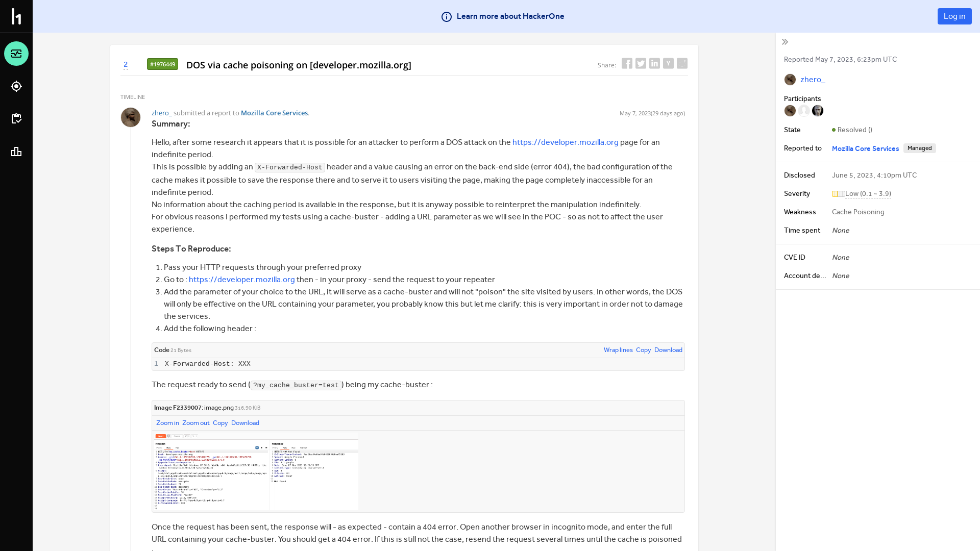Click the second participant avatar
980x551 pixels.
coord(804,111)
